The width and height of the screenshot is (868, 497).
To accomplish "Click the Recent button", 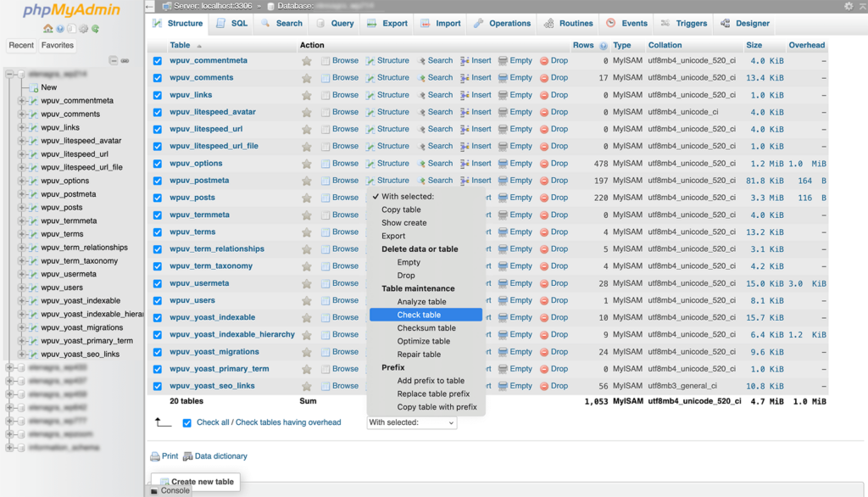I will pyautogui.click(x=21, y=46).
